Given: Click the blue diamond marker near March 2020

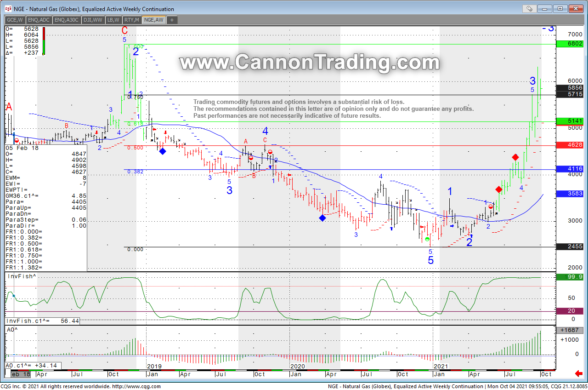Looking at the screenshot, I should point(322,218).
